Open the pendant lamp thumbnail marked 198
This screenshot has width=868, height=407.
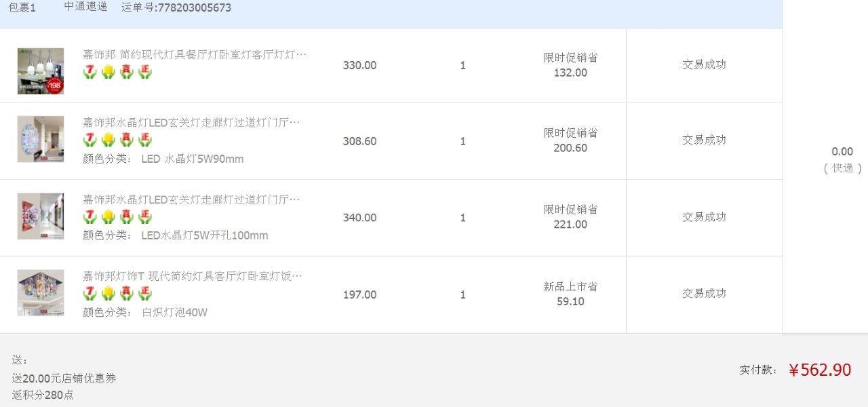pyautogui.click(x=41, y=71)
